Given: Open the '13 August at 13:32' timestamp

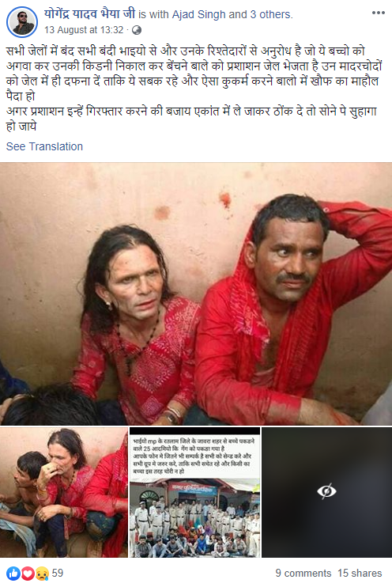Looking at the screenshot, I should [x=84, y=30].
